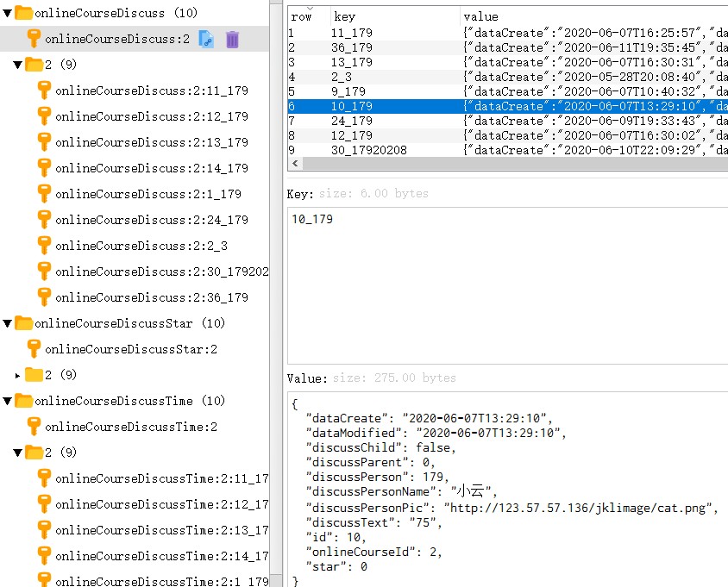Click the folder icon of onlineCourseDiscussStar

[x=22, y=324]
